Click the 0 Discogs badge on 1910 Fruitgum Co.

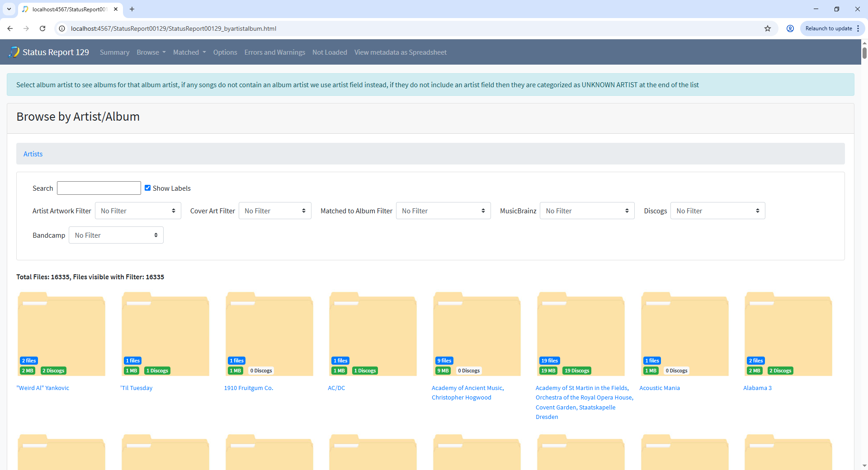point(261,371)
